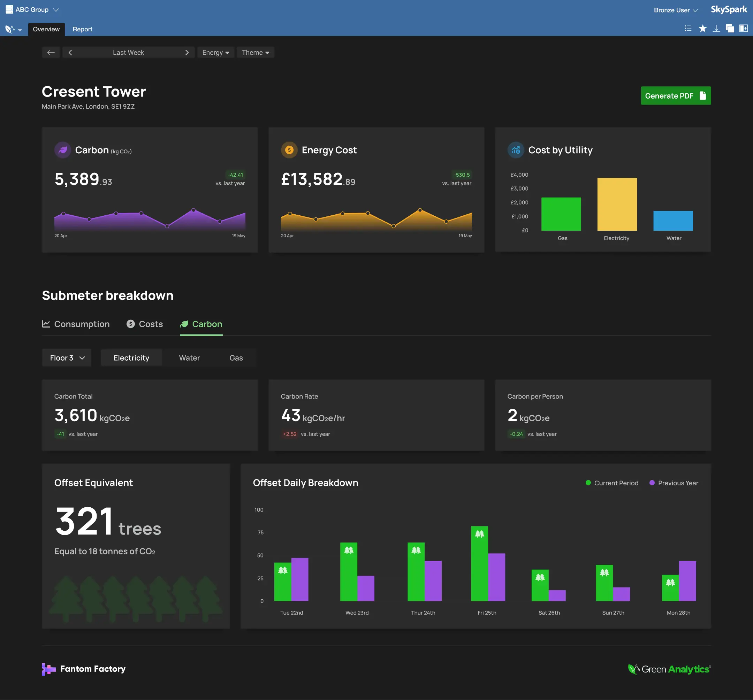Select the Costs submeter tab
753x700 pixels.
tap(145, 324)
